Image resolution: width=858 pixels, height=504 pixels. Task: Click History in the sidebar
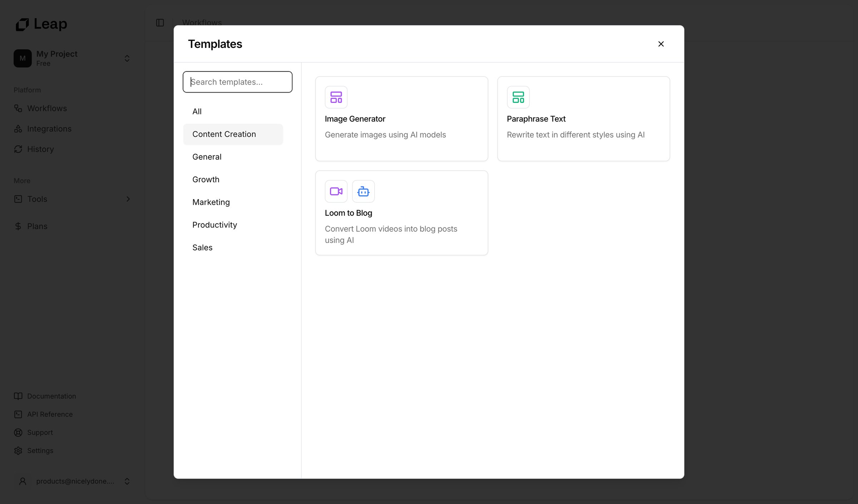40,149
